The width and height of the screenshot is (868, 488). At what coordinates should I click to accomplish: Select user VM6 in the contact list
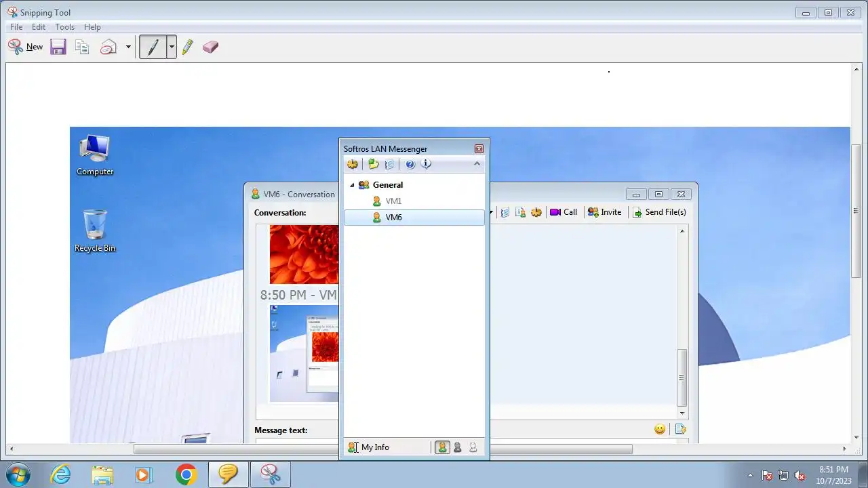coord(414,218)
